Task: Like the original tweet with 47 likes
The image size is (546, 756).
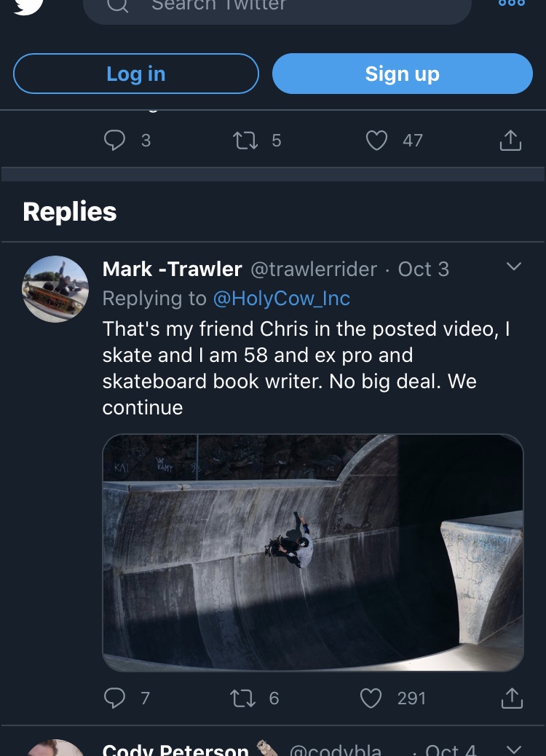Action: click(x=376, y=140)
